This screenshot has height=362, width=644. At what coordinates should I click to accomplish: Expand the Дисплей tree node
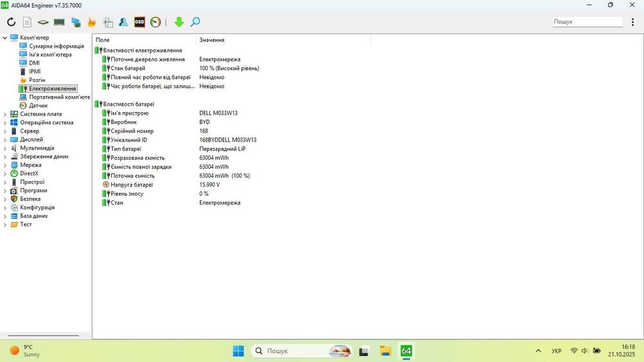click(5, 140)
